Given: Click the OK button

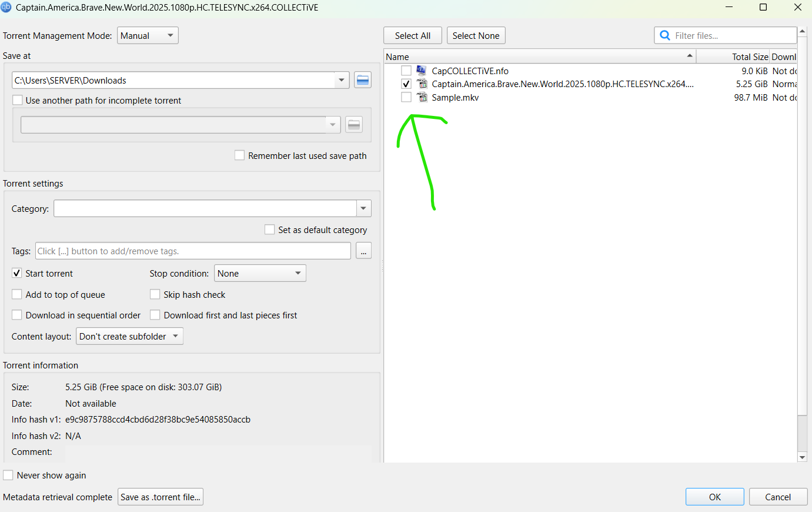Looking at the screenshot, I should point(715,497).
